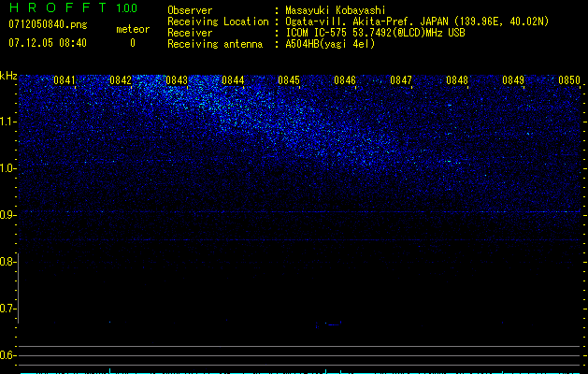Click the 0847 time marker
The image size is (588, 374).
(x=401, y=80)
